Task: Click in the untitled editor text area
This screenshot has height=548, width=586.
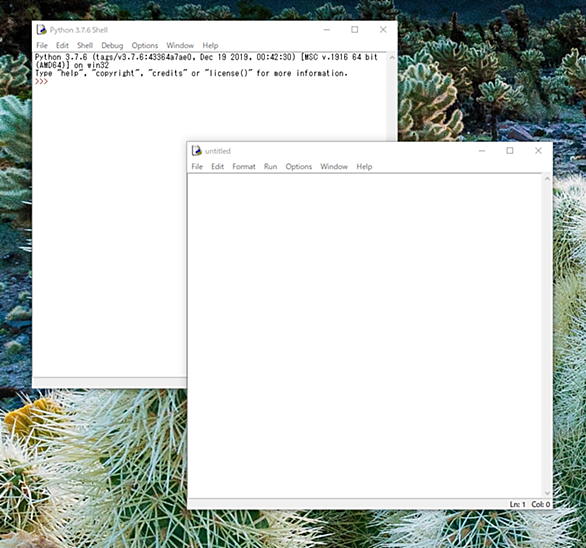Action: coord(365,335)
